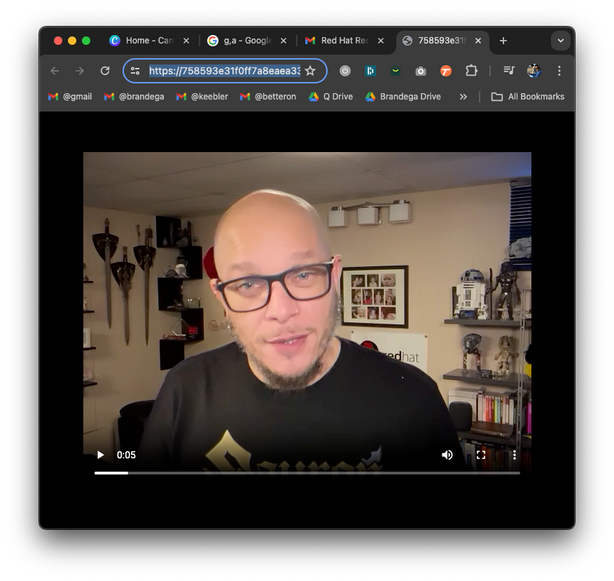Open a new browser tab
The height and width of the screenshot is (581, 614).
[503, 41]
